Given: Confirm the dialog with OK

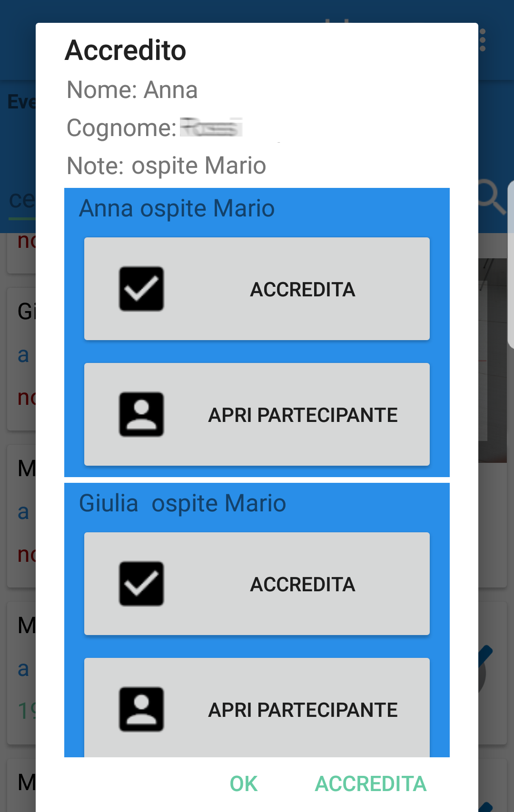Looking at the screenshot, I should [244, 783].
